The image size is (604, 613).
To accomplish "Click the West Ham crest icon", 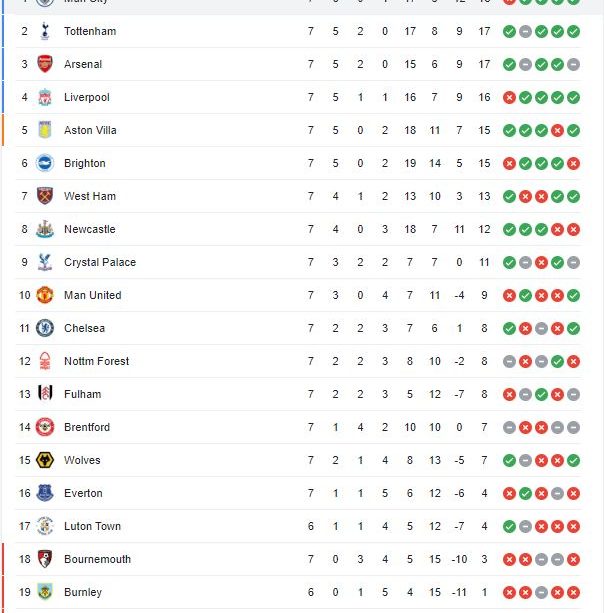I will [x=45, y=196].
